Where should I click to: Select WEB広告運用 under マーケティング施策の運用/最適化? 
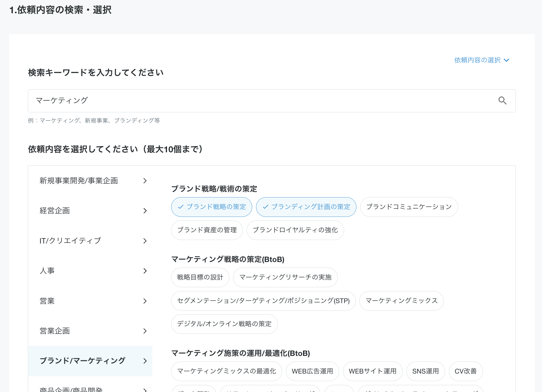312,371
